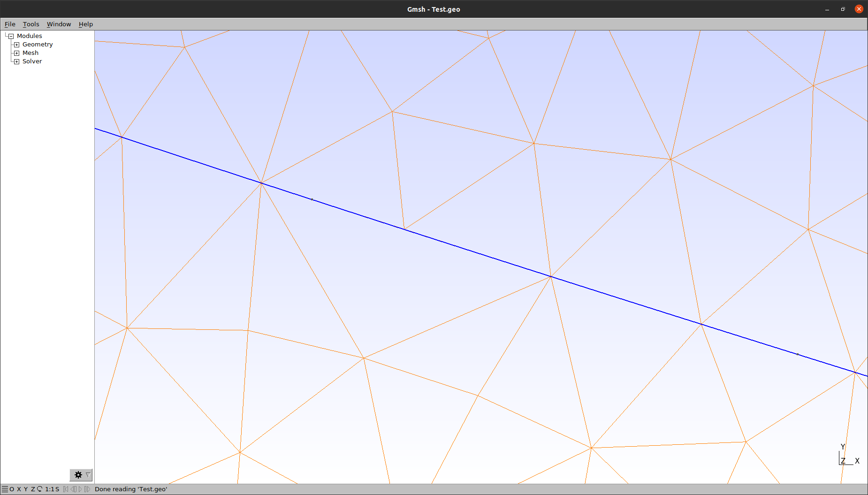Toggle the message console lines icon
The width and height of the screenshot is (868, 495).
(5, 489)
